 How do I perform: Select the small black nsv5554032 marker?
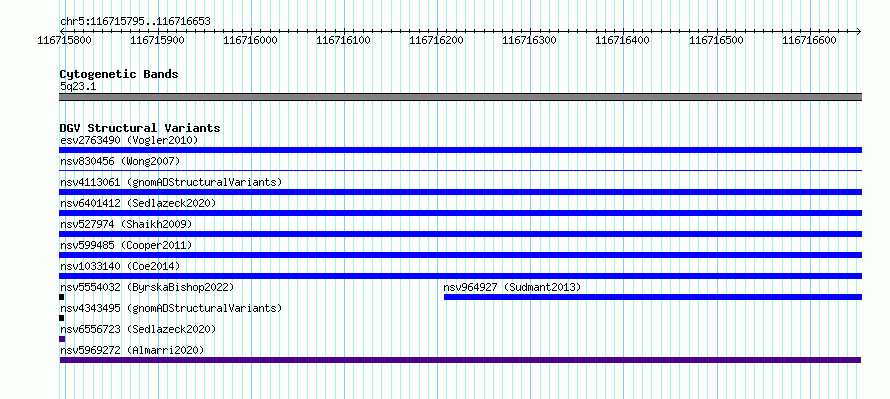pos(62,297)
